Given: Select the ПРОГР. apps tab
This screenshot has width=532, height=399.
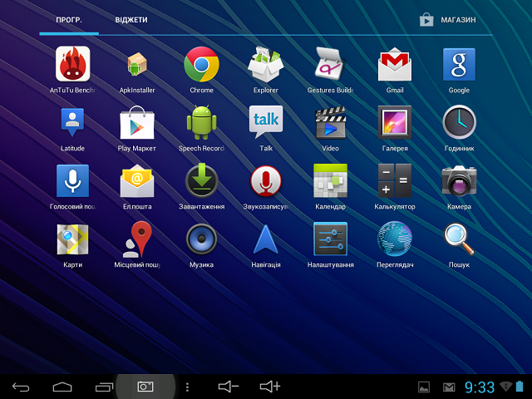Looking at the screenshot, I should [69, 20].
